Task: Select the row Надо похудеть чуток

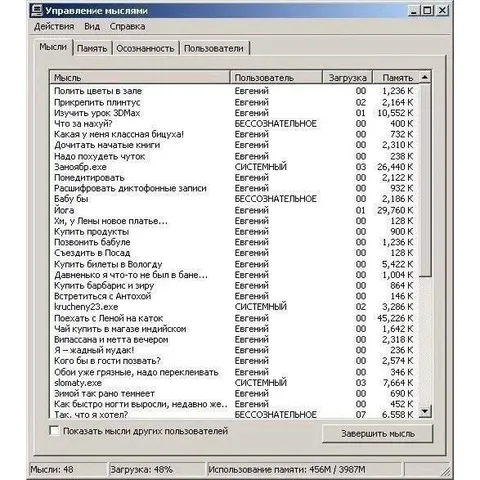Action: [x=233, y=156]
